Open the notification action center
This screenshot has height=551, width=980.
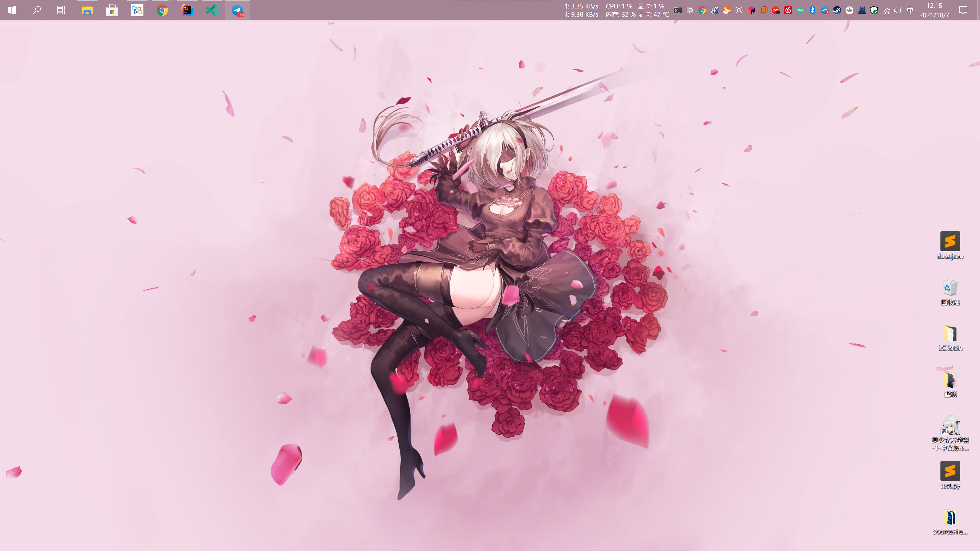coord(963,10)
